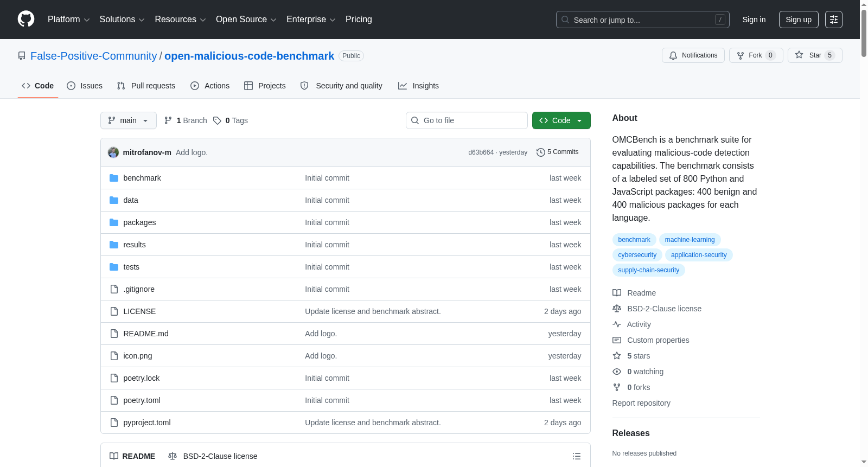Click the supply-chain-security topic tag

[x=649, y=270]
